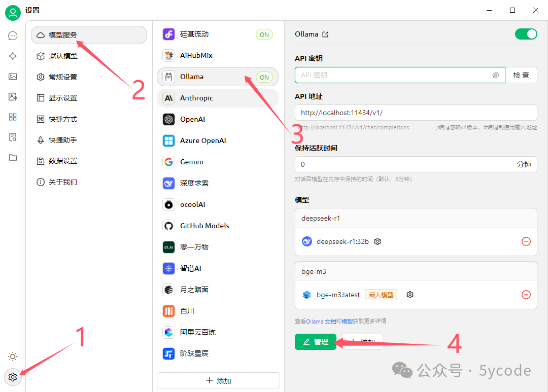This screenshot has width=548, height=392.
Task: Click the sparkle agents icon in sidebar
Action: [x=13, y=56]
